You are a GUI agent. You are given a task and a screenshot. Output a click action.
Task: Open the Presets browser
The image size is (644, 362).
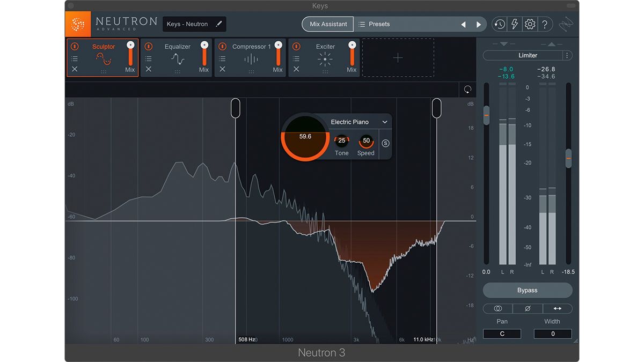tap(374, 24)
